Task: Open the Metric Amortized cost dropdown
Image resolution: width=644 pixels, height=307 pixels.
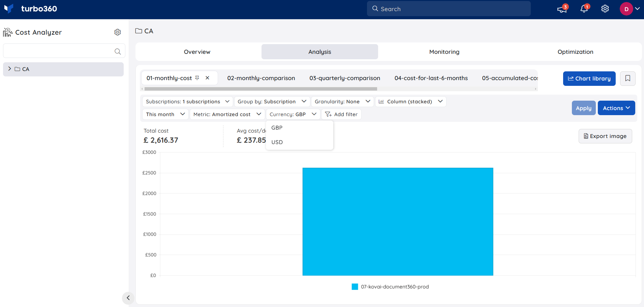Action: coord(227,114)
